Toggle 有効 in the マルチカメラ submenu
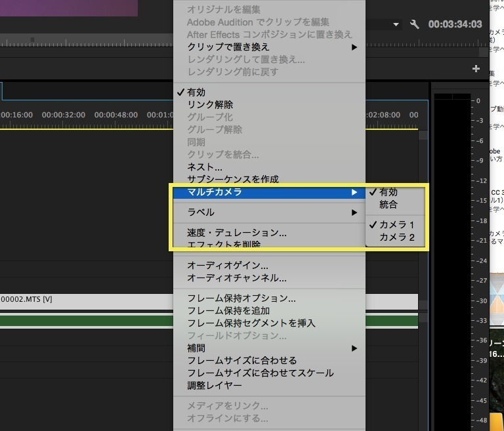The height and width of the screenshot is (431, 504). (x=395, y=192)
